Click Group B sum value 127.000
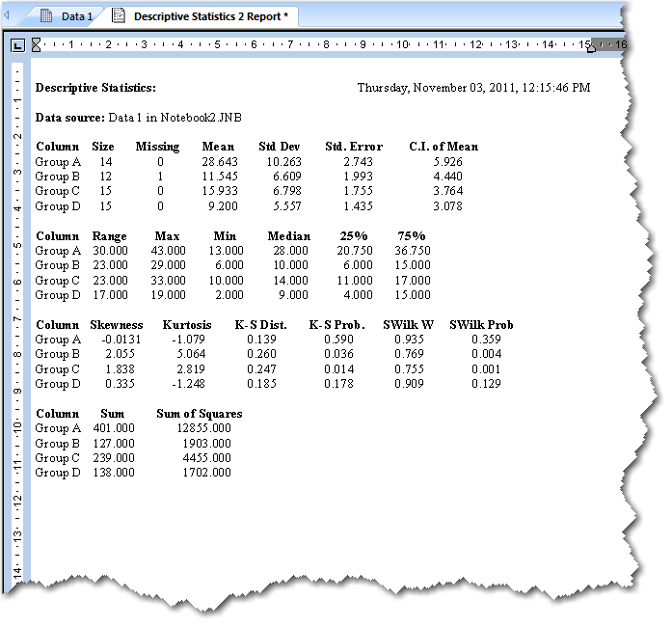The width and height of the screenshot is (672, 626). tap(114, 444)
